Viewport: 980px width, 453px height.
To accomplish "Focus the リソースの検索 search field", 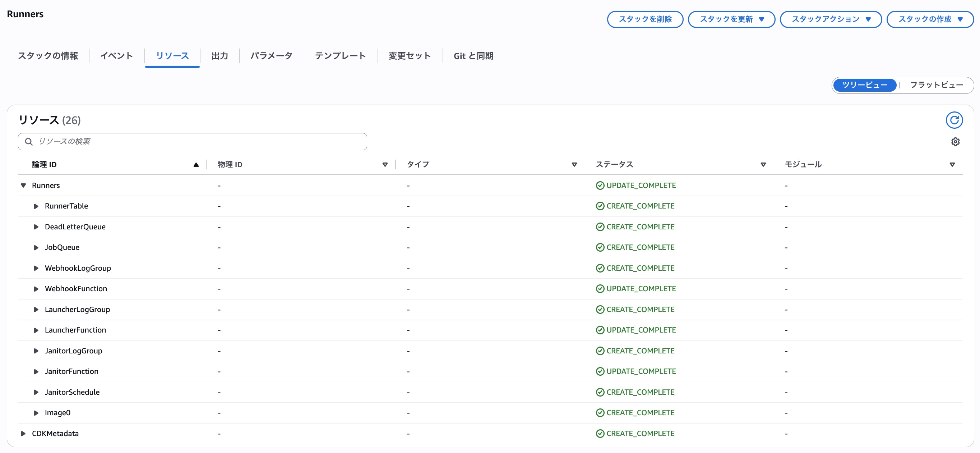I will tap(193, 142).
